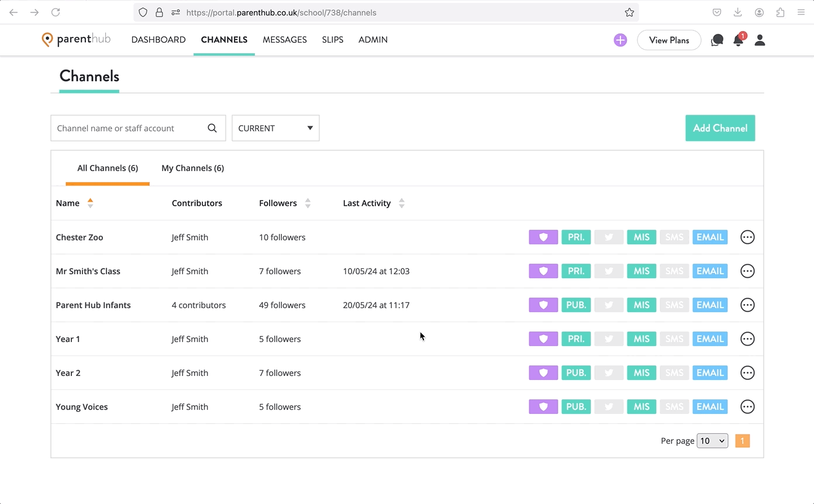
Task: Open the chat messages icon
Action: (717, 40)
